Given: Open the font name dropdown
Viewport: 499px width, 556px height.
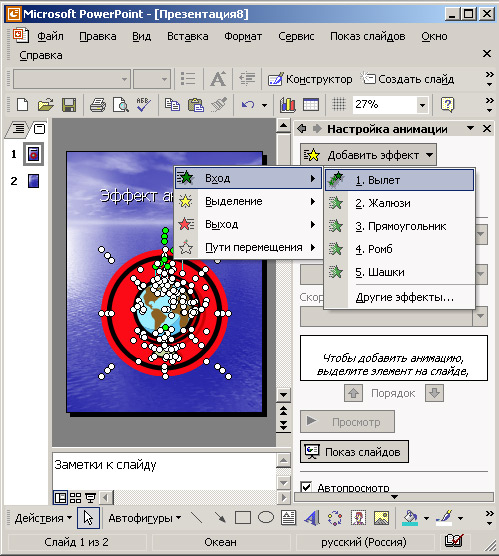Looking at the screenshot, I should coord(124,79).
